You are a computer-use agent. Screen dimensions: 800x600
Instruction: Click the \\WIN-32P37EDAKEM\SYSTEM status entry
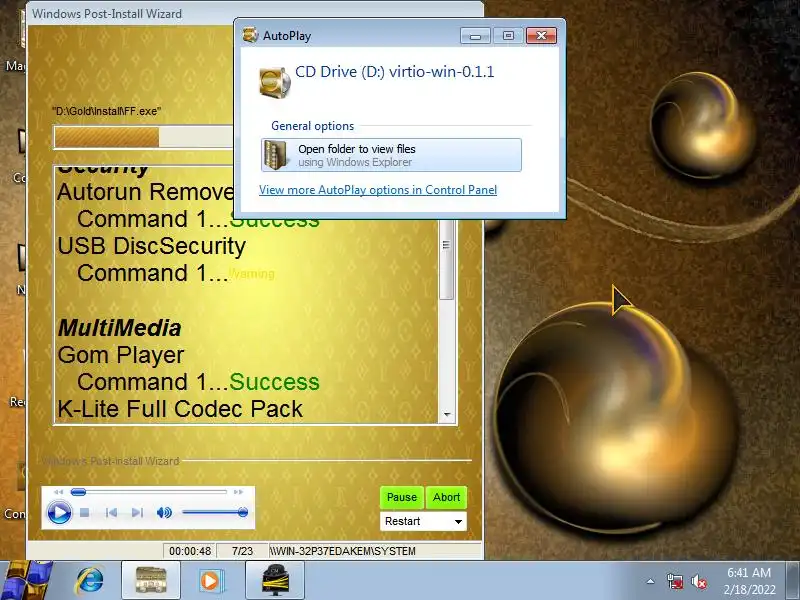point(342,551)
